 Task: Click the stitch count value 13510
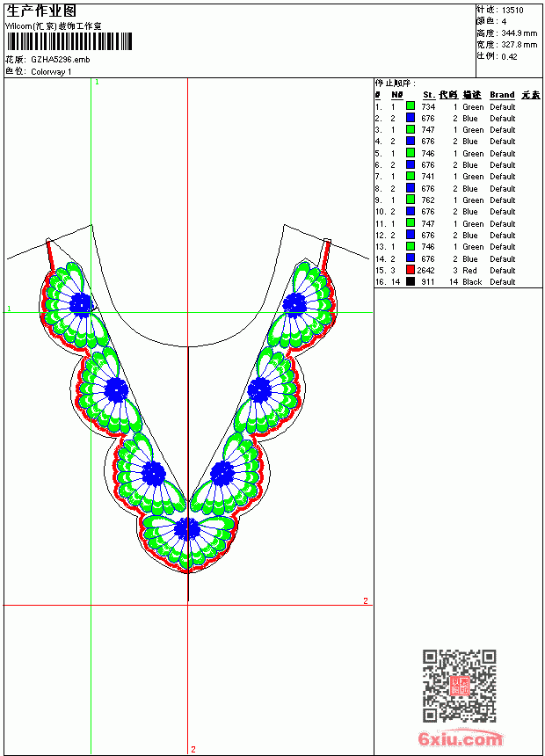512,11
